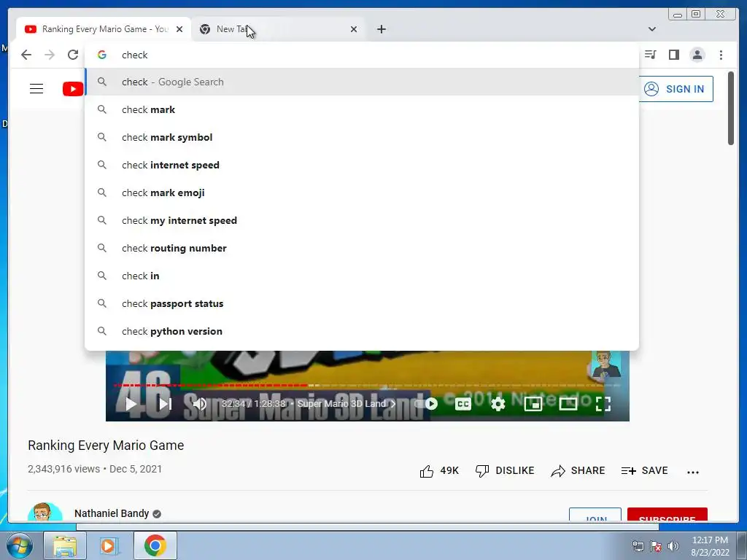Choose 'check my internet speed' suggestion
The height and width of the screenshot is (560, 747).
362,220
